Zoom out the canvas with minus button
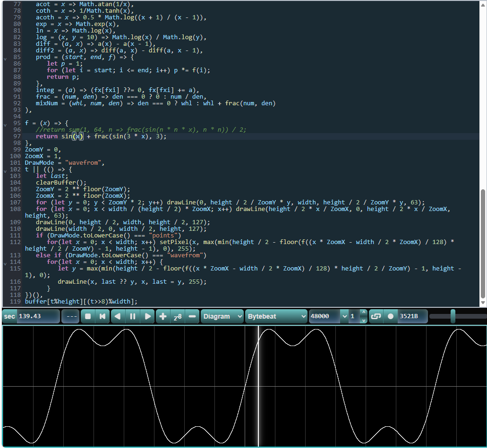 192,316
